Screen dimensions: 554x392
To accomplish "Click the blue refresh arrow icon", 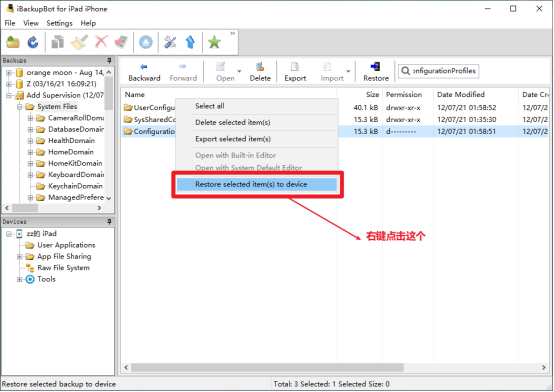I will tap(33, 42).
